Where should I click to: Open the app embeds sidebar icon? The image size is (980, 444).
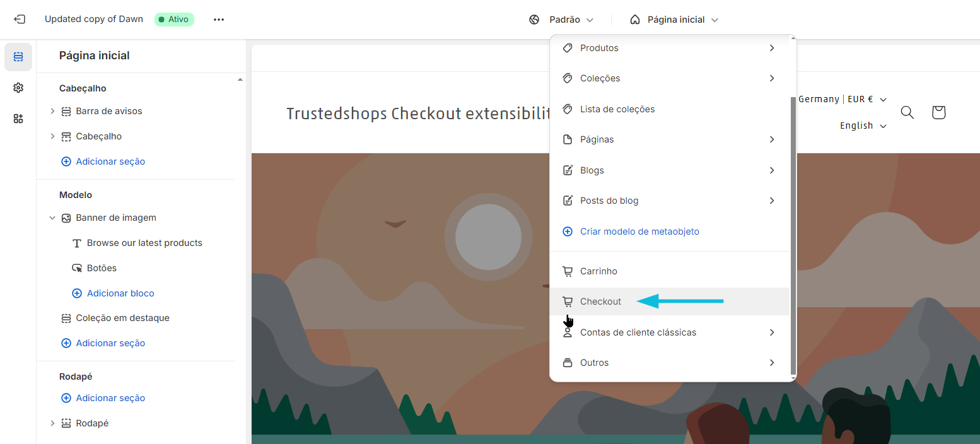(x=18, y=119)
